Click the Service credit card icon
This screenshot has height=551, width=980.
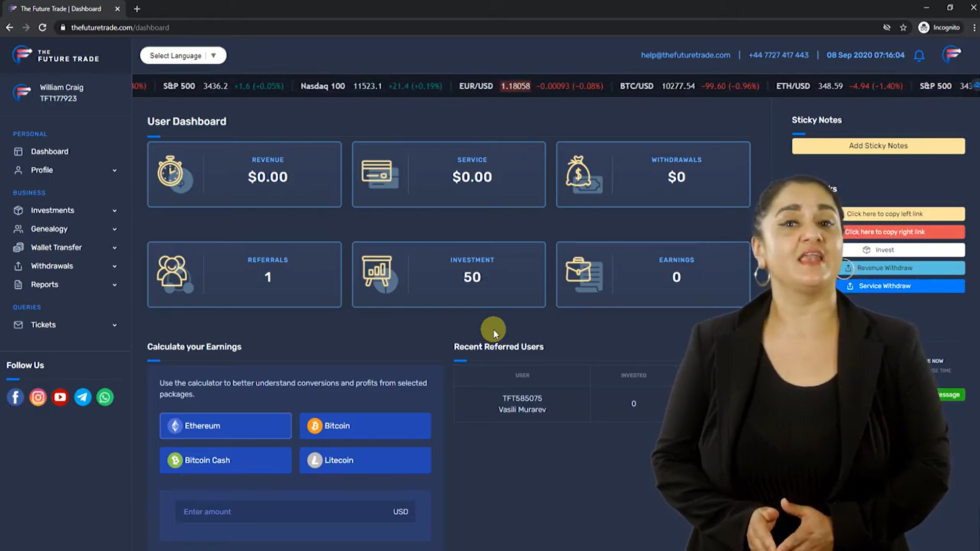[x=380, y=174]
